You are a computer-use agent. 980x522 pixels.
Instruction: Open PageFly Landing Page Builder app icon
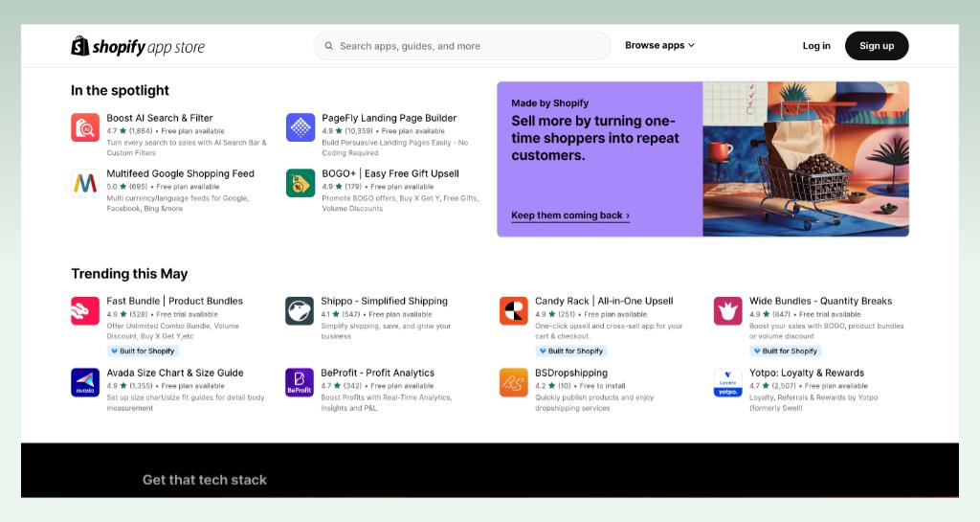click(x=301, y=127)
